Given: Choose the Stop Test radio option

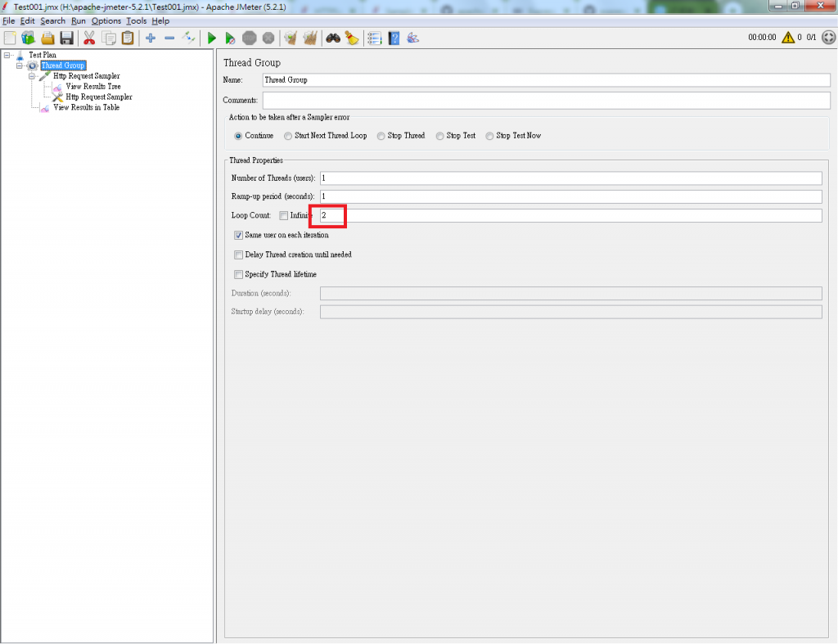Looking at the screenshot, I should tap(439, 136).
